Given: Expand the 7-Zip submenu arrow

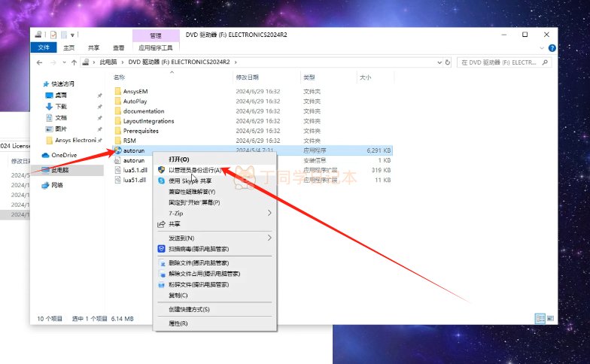Looking at the screenshot, I should pos(269,214).
